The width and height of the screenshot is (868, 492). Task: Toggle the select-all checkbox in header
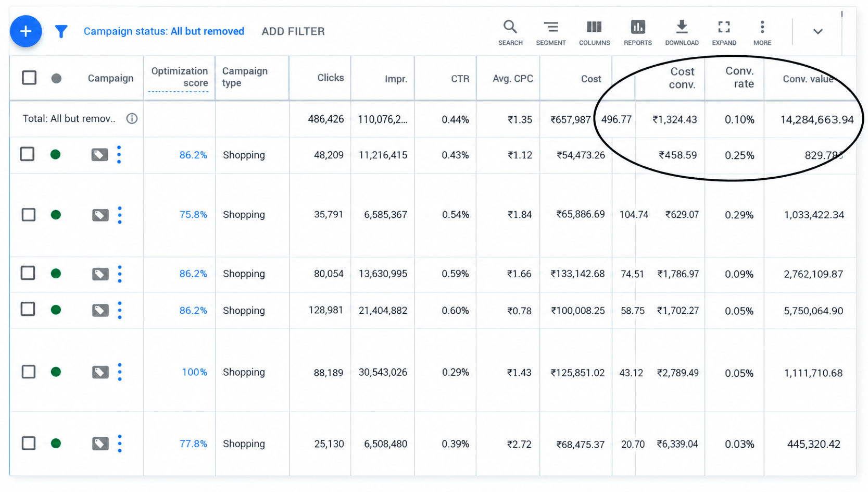(x=29, y=78)
